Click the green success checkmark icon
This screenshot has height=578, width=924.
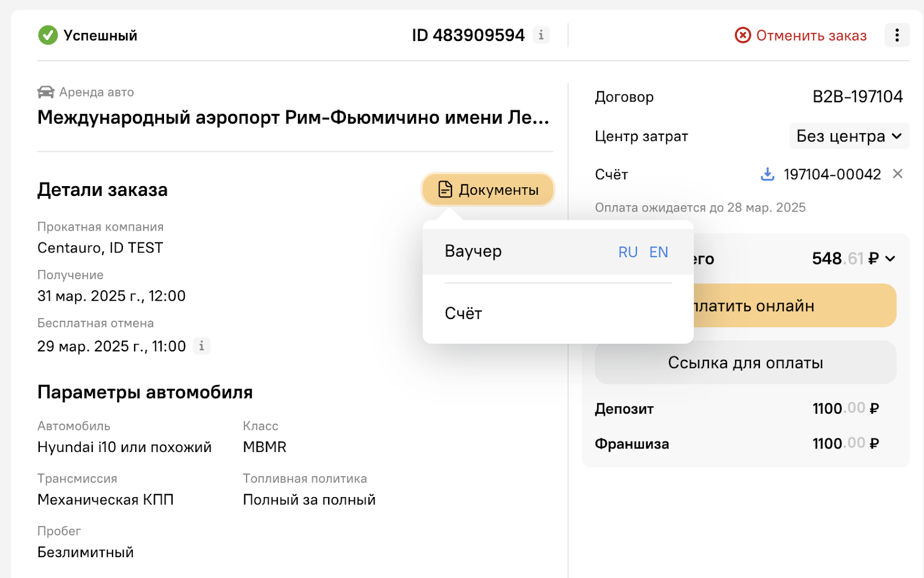click(48, 35)
